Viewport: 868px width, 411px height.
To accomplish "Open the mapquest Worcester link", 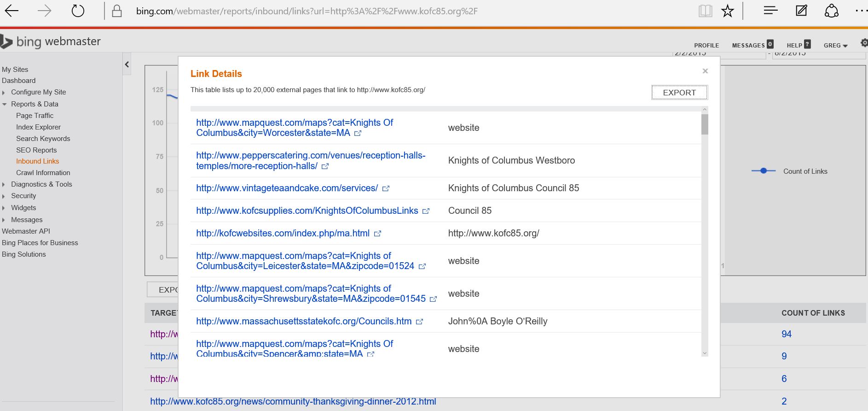I will click(x=295, y=128).
